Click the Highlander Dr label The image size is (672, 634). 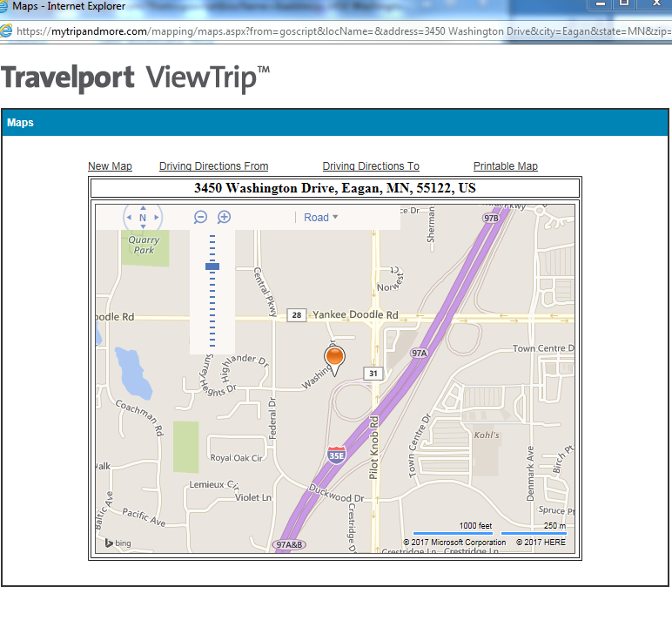245,367
